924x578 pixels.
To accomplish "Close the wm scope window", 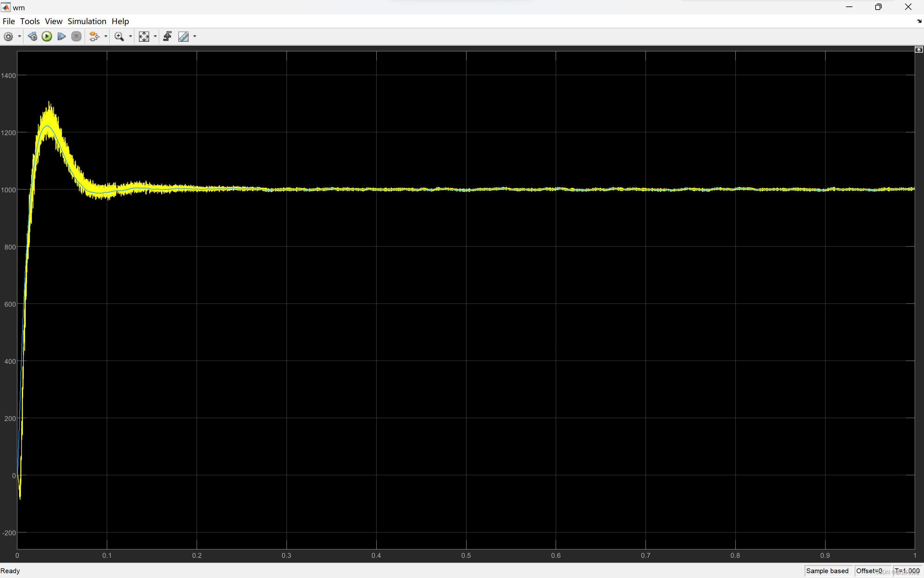I will click(908, 7).
